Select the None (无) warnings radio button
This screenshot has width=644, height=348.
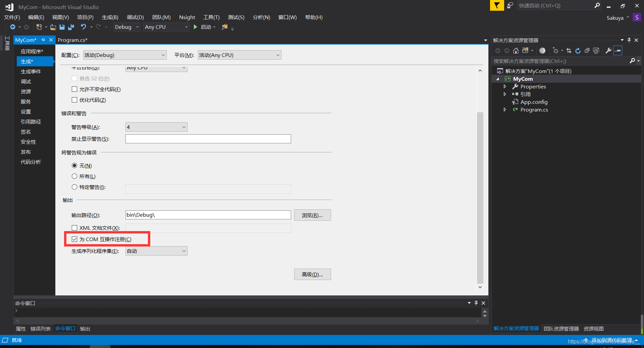pyautogui.click(x=74, y=165)
